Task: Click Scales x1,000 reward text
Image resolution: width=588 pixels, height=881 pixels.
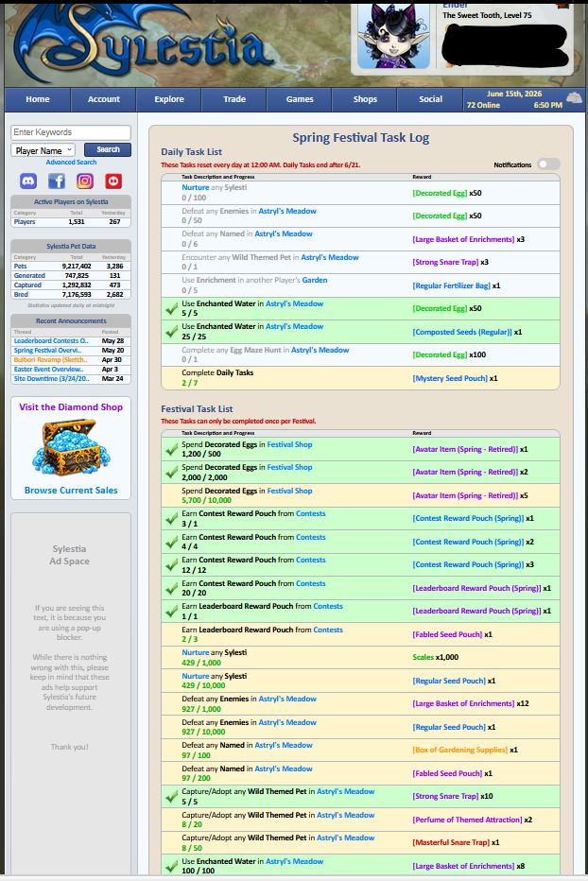Action: 435,657
